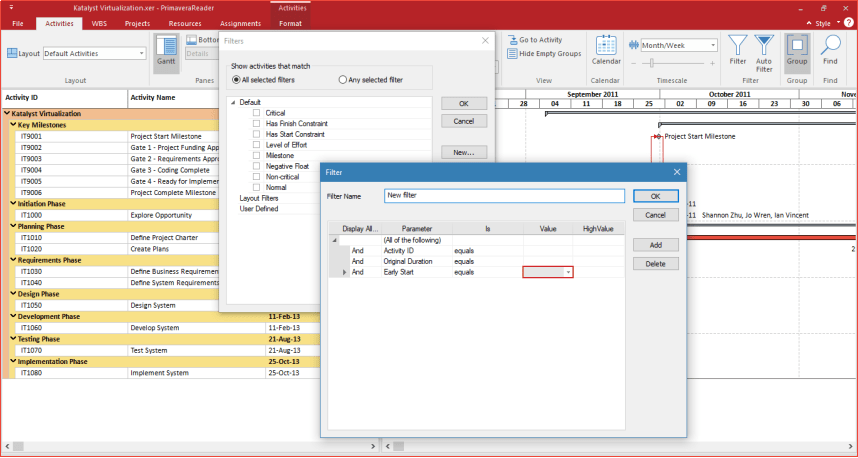Collapse the Default filters tree node
Viewport: 858px width, 458px height.
[234, 102]
